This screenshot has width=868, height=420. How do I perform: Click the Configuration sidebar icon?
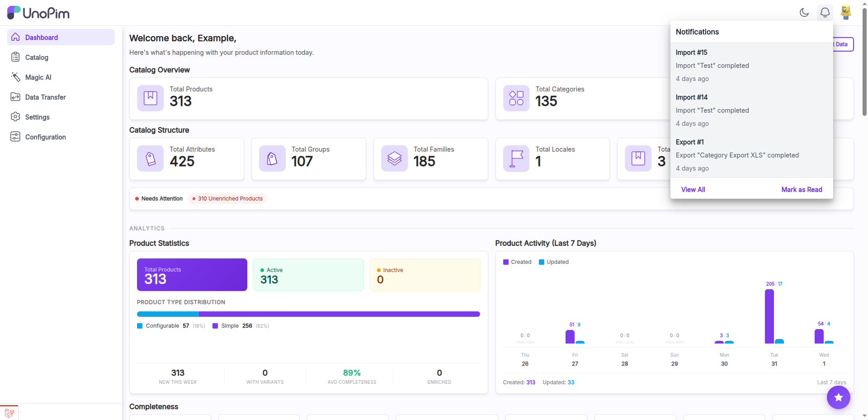tap(15, 137)
